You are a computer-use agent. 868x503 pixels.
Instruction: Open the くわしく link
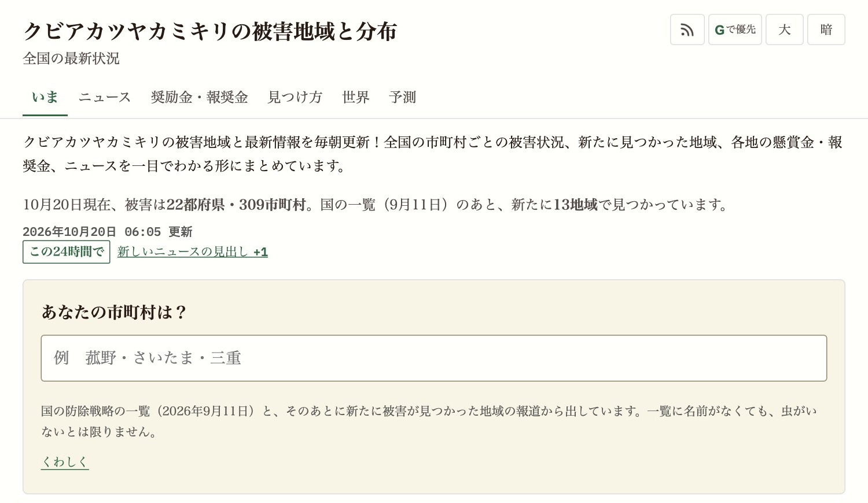click(65, 462)
